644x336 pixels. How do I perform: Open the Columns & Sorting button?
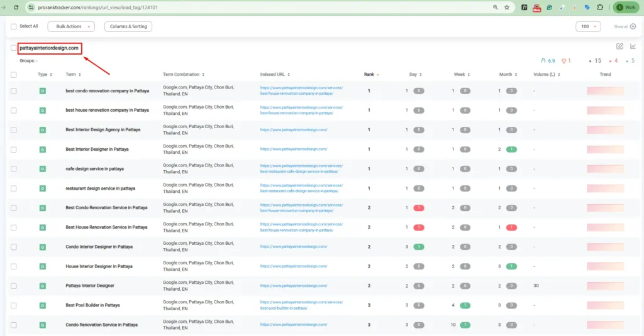(x=128, y=26)
